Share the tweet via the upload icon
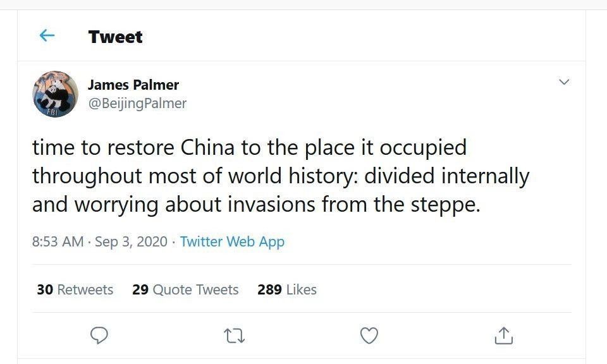Screen dimensions: 607x364 (503, 335)
